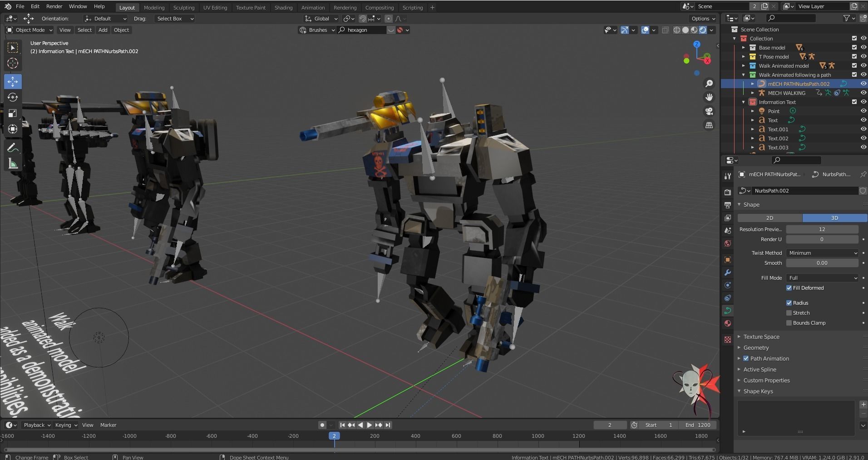Open the Fill Mode dropdown

822,277
